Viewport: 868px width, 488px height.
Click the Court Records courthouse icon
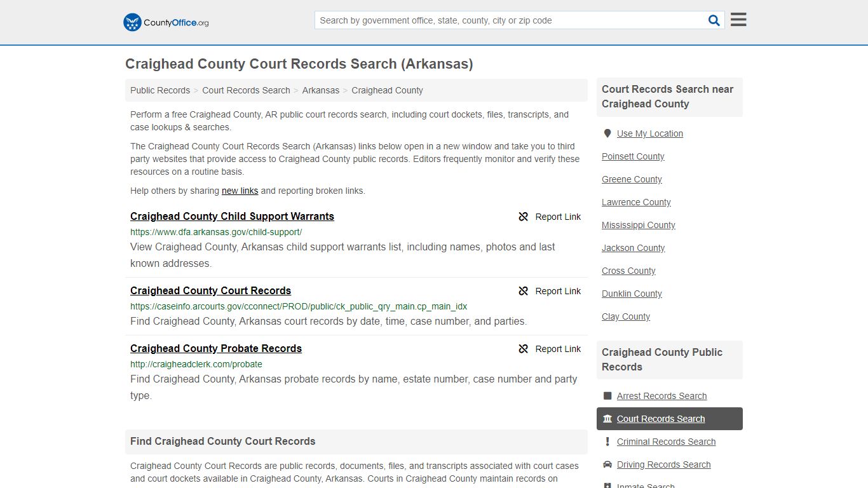(x=607, y=419)
